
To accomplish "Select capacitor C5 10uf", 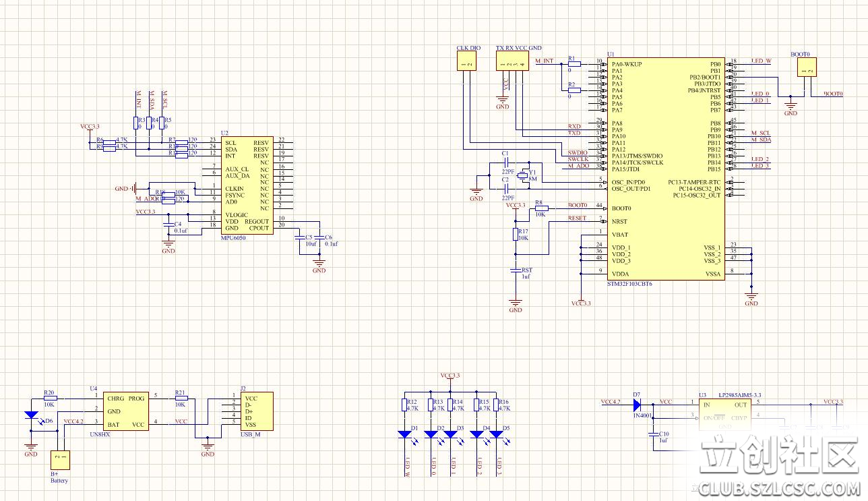I will [299, 236].
